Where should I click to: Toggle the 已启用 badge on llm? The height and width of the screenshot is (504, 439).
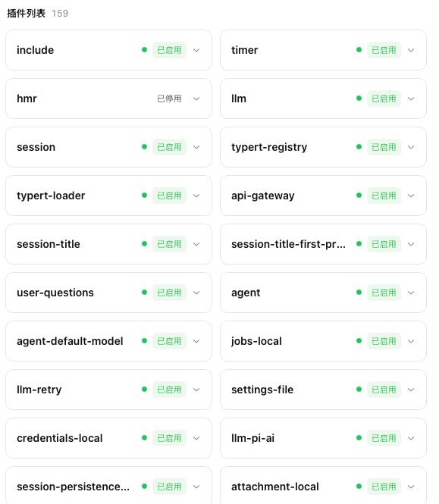[x=384, y=99]
